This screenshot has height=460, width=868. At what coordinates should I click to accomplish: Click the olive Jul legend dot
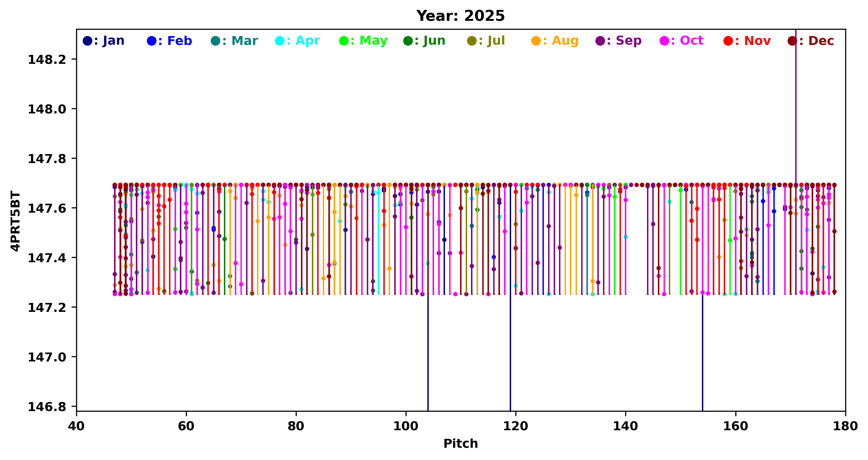472,41
